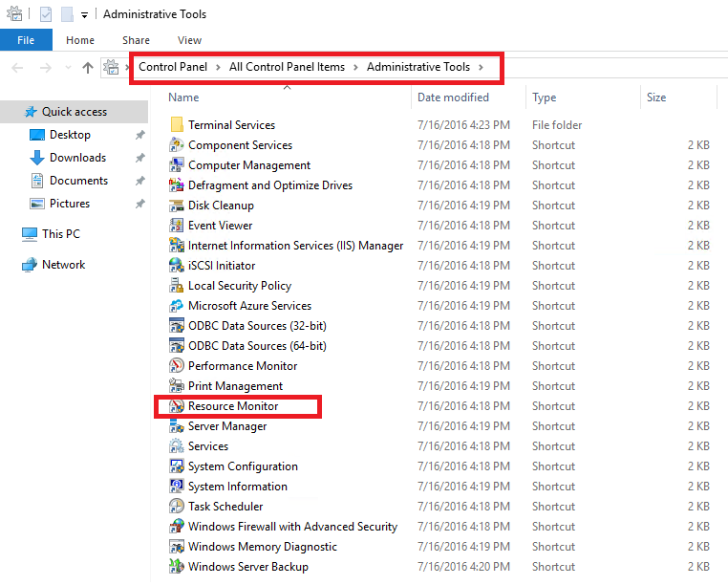Select the IIS Manager icon
Image resolution: width=728 pixels, height=585 pixels.
point(177,245)
